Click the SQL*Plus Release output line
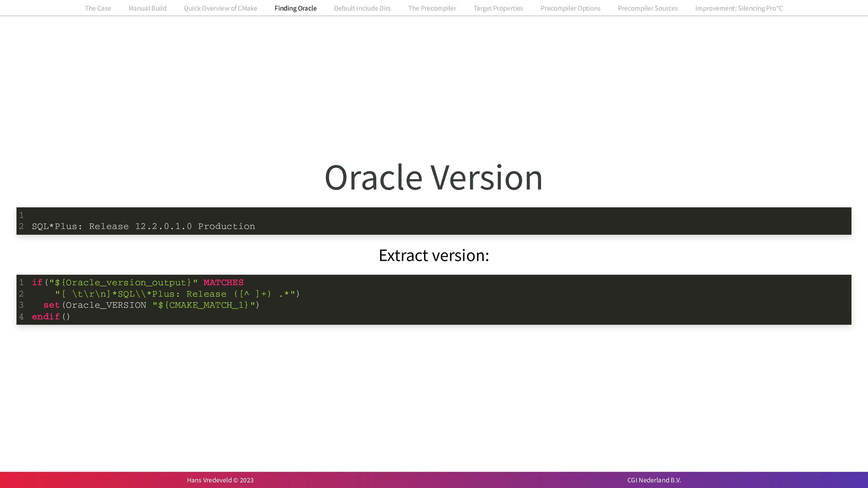Image resolution: width=868 pixels, height=488 pixels. (x=143, y=226)
